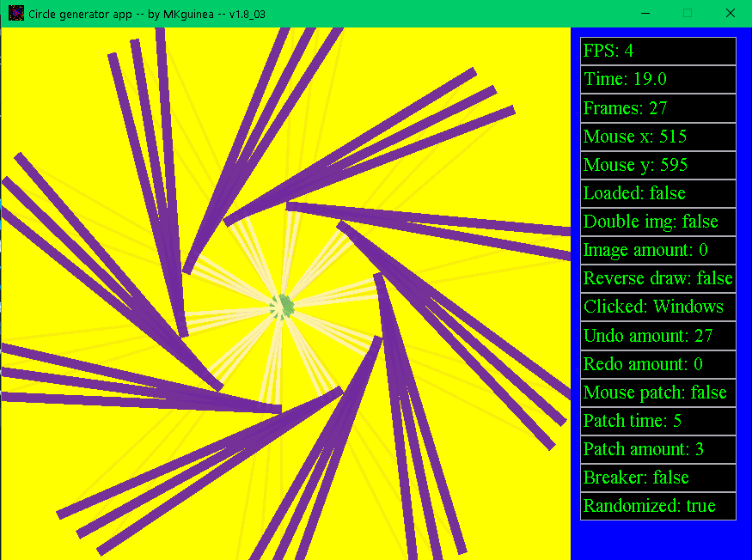Click the Clicked: Windows entry
Screen dimensions: 752x560
coord(658,307)
